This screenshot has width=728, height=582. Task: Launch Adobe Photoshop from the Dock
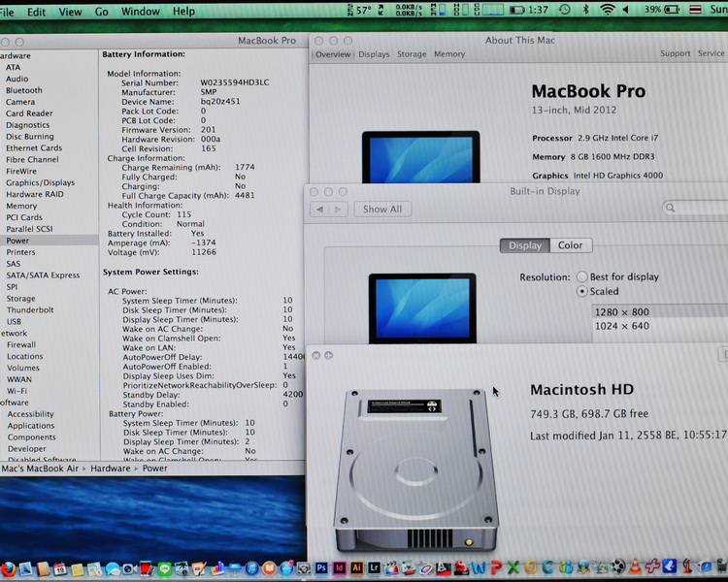[321, 568]
